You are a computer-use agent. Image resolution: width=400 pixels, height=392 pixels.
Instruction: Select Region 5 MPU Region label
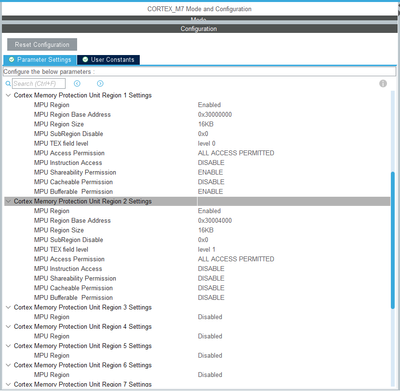coord(52,356)
